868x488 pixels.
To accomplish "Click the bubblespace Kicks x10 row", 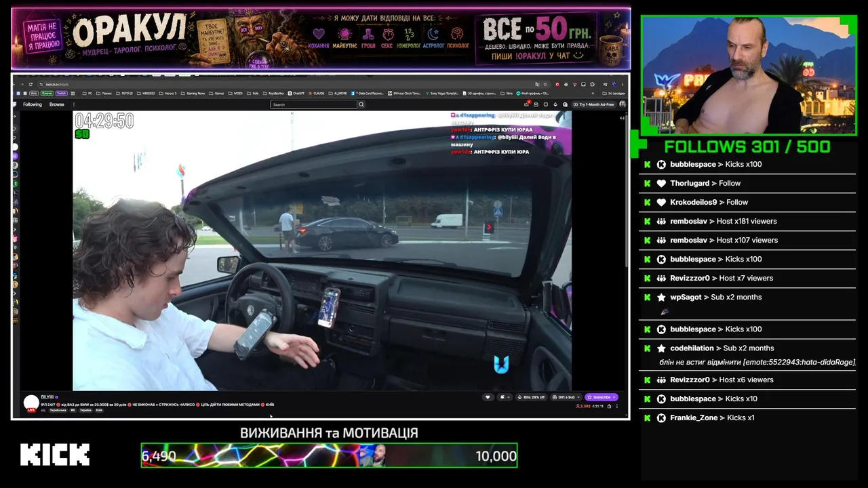I will pyautogui.click(x=747, y=399).
